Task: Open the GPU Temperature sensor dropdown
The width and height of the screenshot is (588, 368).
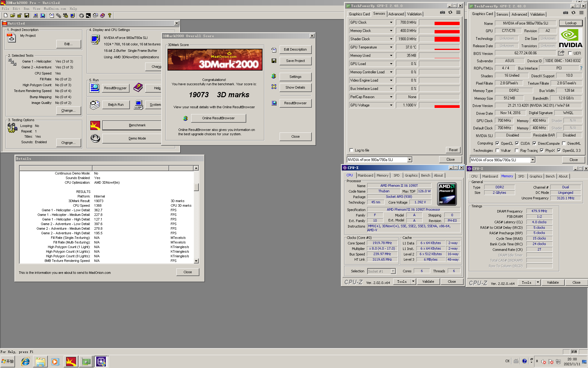Action: [391, 47]
